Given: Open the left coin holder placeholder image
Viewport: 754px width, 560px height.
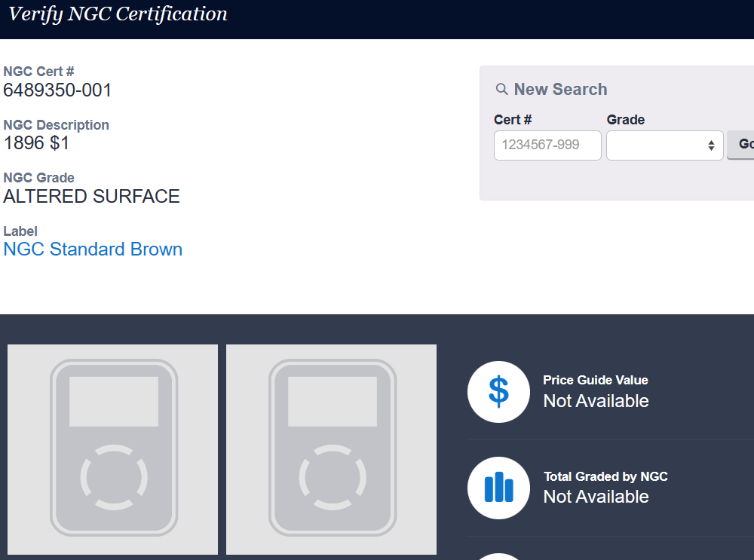Looking at the screenshot, I should [112, 449].
